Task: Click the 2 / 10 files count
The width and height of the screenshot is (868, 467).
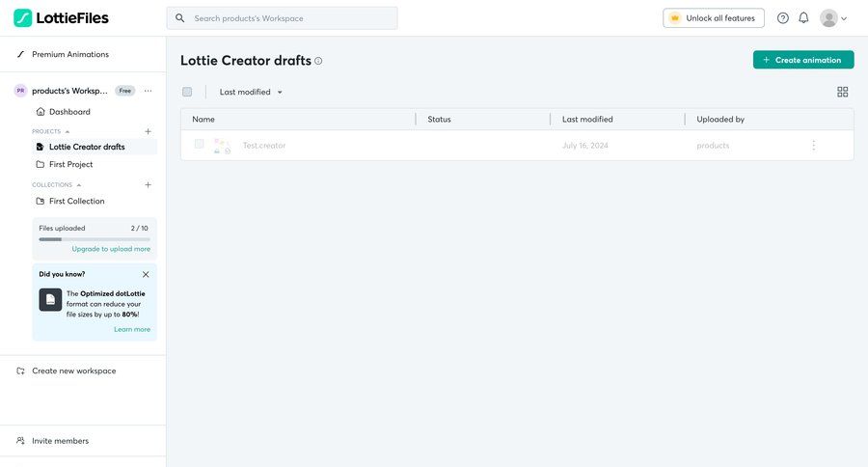Action: click(140, 229)
